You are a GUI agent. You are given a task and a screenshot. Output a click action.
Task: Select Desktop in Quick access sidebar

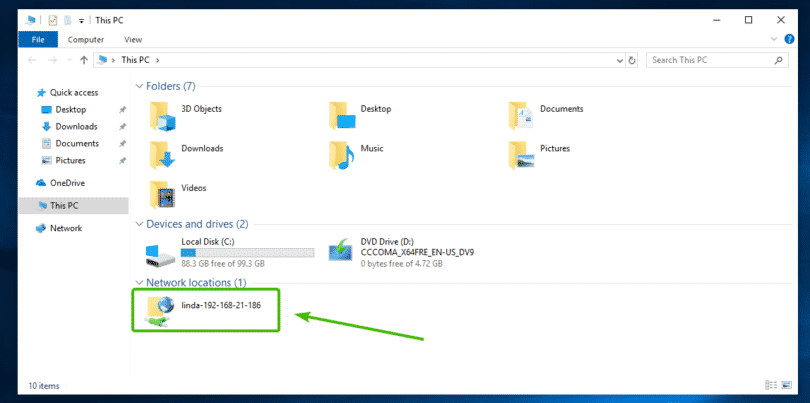click(x=73, y=110)
